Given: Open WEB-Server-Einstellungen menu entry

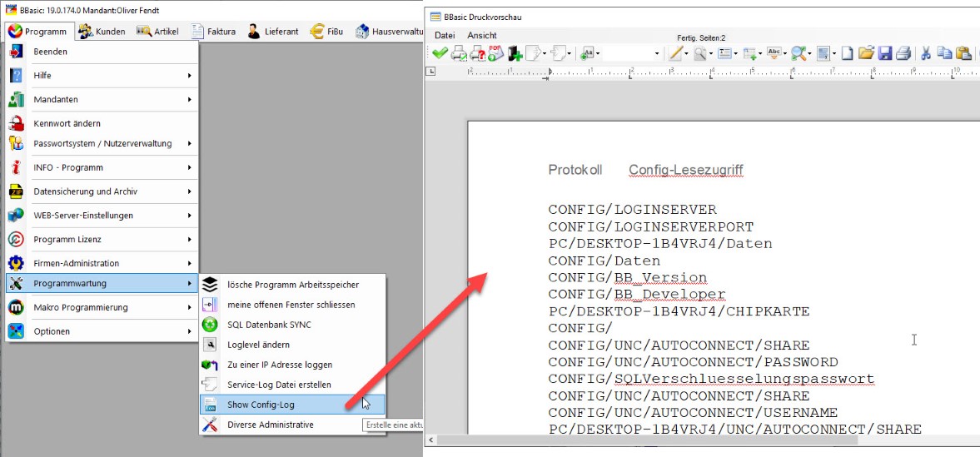Looking at the screenshot, I should point(102,216).
